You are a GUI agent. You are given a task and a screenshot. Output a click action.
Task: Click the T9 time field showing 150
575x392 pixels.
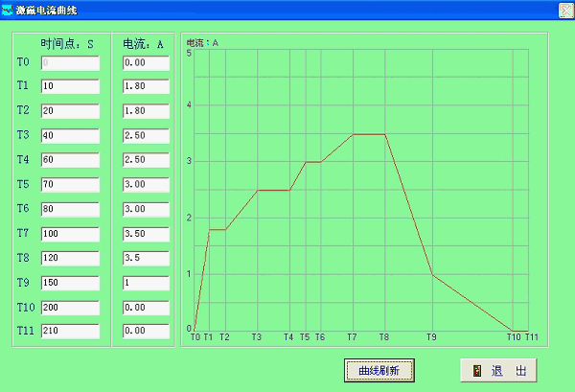click(70, 282)
